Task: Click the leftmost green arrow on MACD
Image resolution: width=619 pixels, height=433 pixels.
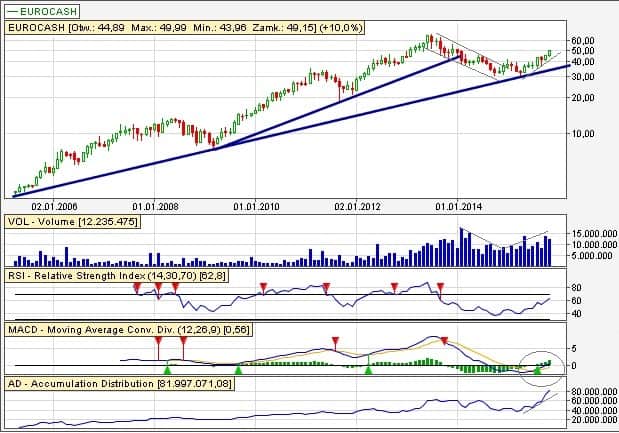Action: click(x=167, y=371)
